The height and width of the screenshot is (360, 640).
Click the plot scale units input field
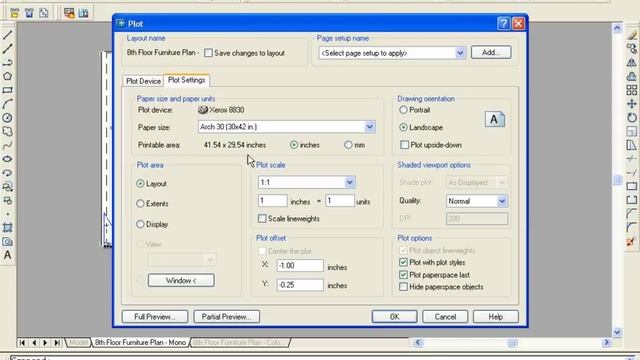coord(340,201)
